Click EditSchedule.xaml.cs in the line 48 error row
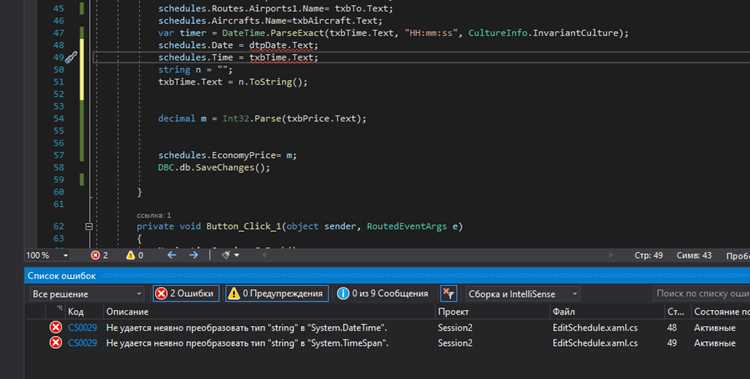This screenshot has height=379, width=750. pyautogui.click(x=595, y=328)
